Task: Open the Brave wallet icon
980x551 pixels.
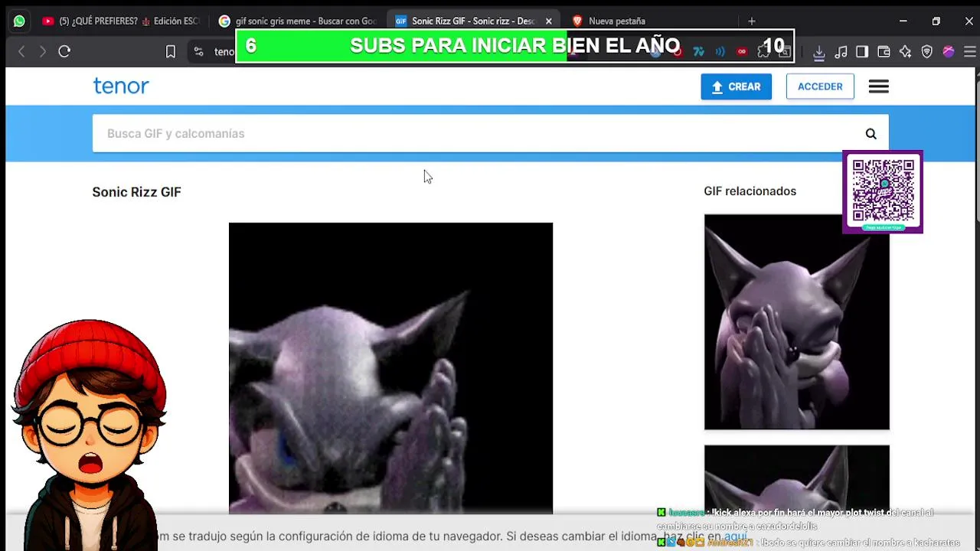Action: pyautogui.click(x=884, y=51)
